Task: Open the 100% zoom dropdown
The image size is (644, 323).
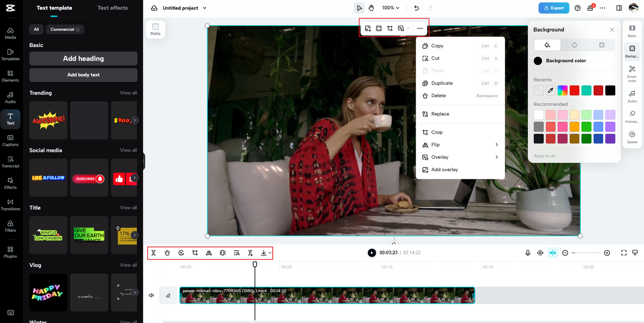Action: (x=390, y=8)
